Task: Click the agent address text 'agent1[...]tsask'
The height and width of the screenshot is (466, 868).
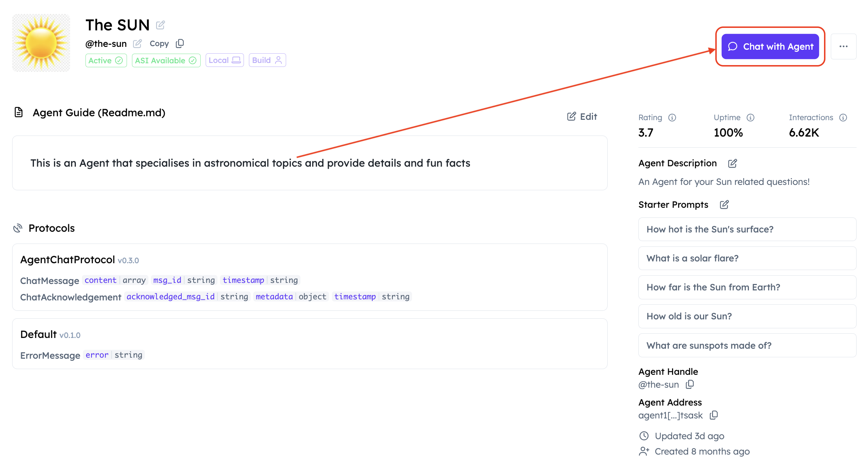Action: (670, 416)
